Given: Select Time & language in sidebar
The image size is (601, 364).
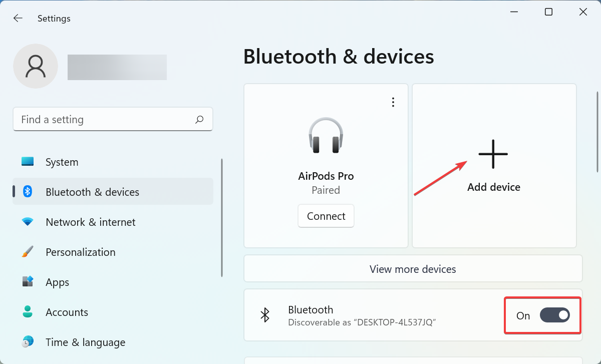Looking at the screenshot, I should (85, 342).
